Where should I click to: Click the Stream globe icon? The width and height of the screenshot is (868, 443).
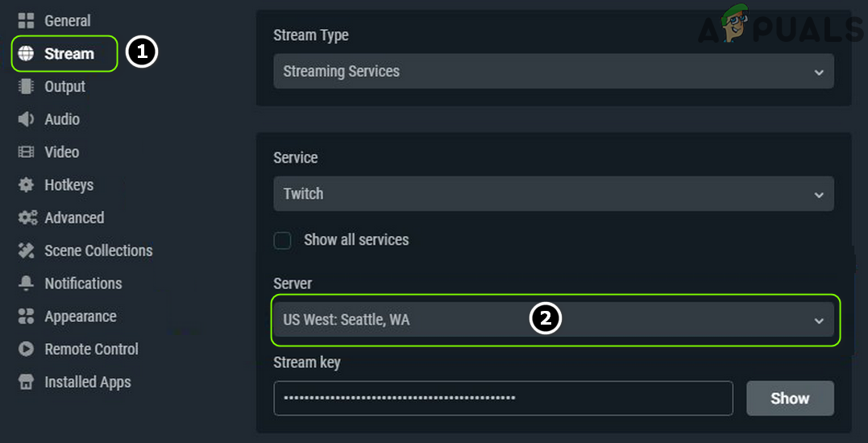coord(26,54)
